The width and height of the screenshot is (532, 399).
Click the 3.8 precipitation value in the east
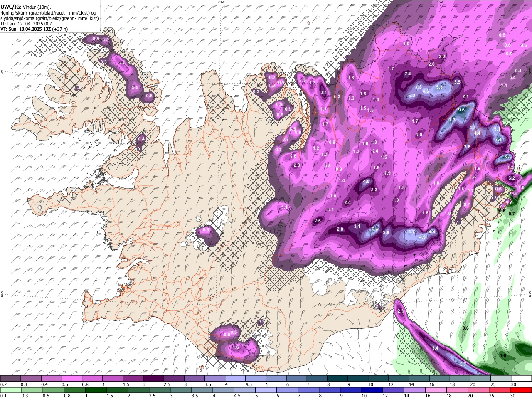pos(467,147)
